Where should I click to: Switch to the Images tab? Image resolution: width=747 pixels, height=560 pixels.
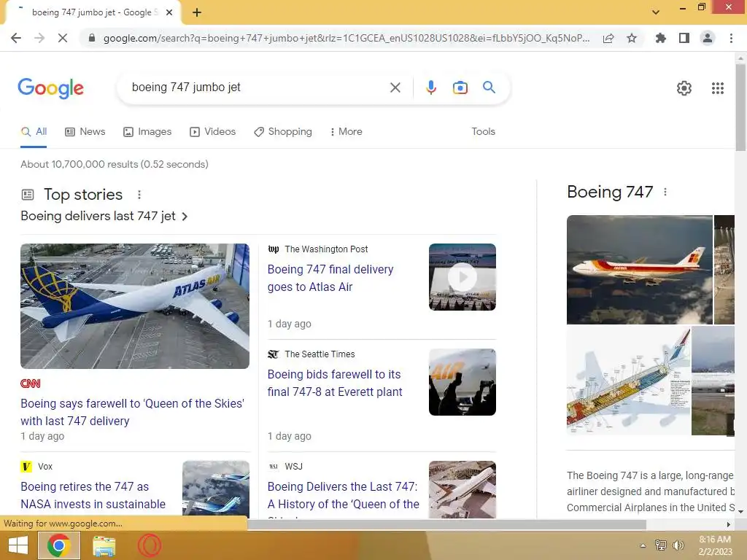click(147, 132)
